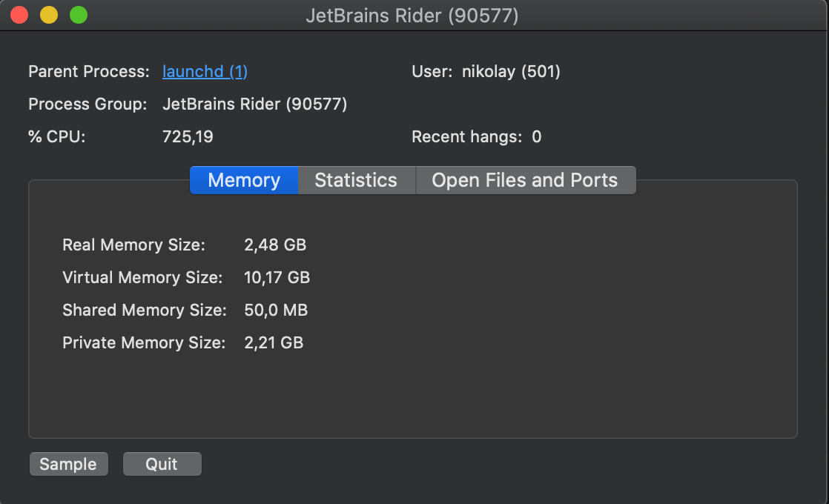Open the launchd (1) parent process link
The image size is (829, 504).
click(205, 71)
